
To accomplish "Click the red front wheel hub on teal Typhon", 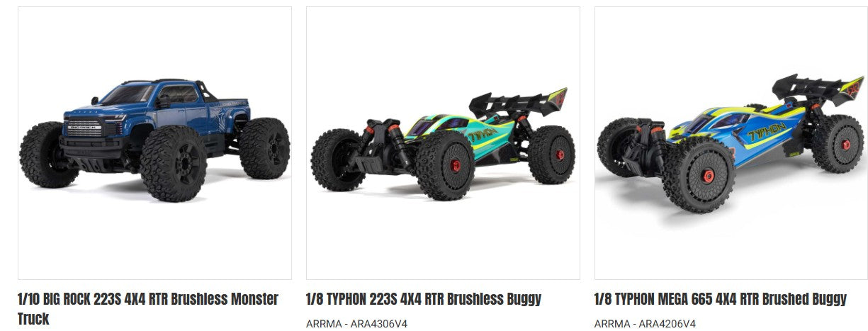I will [456, 166].
